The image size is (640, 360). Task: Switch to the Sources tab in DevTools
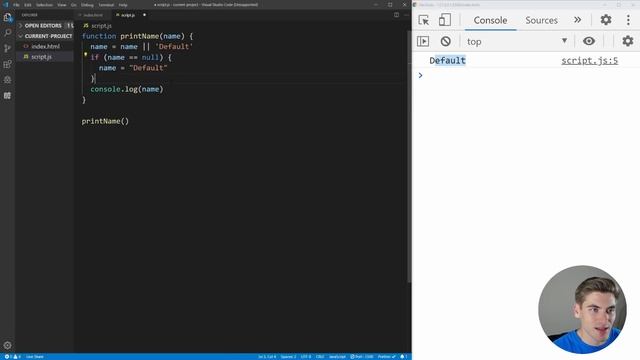point(541,20)
